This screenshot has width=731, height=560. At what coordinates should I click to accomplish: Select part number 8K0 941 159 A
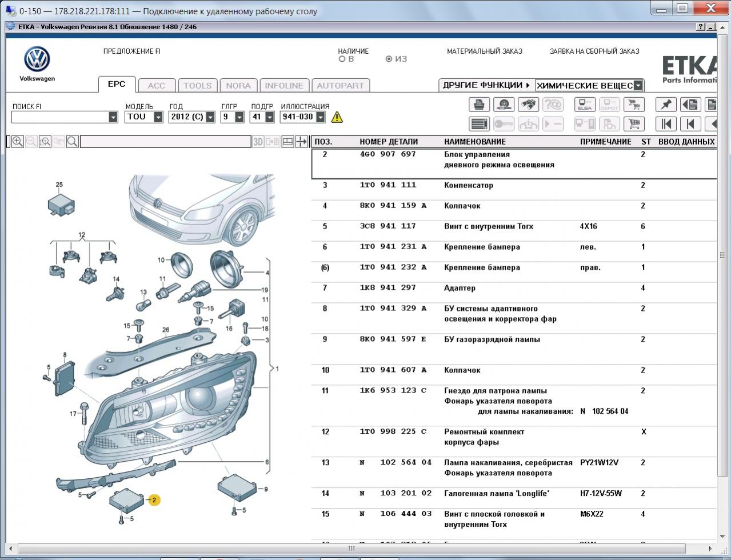[x=393, y=206]
